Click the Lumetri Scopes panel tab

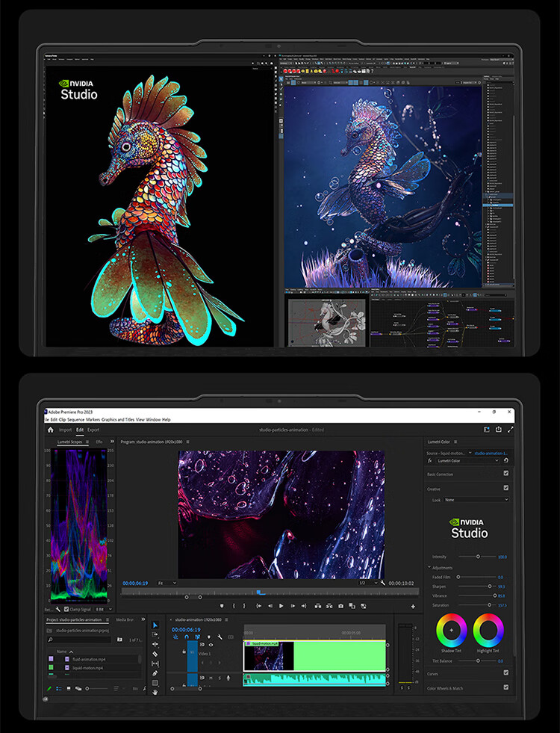[x=69, y=442]
